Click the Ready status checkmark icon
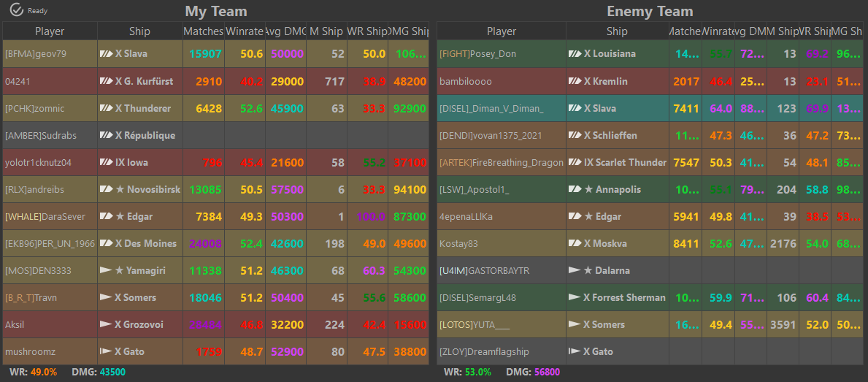Screen dimensions: 868x382 17,10
